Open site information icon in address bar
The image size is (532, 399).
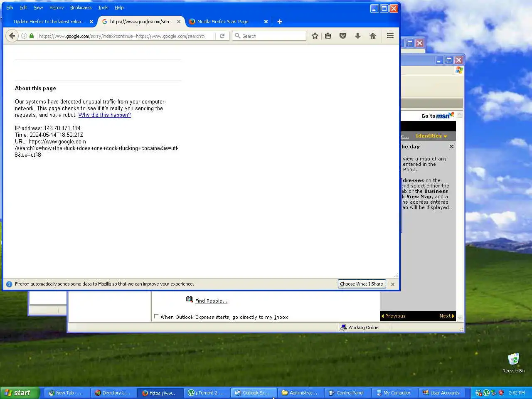[x=24, y=36]
